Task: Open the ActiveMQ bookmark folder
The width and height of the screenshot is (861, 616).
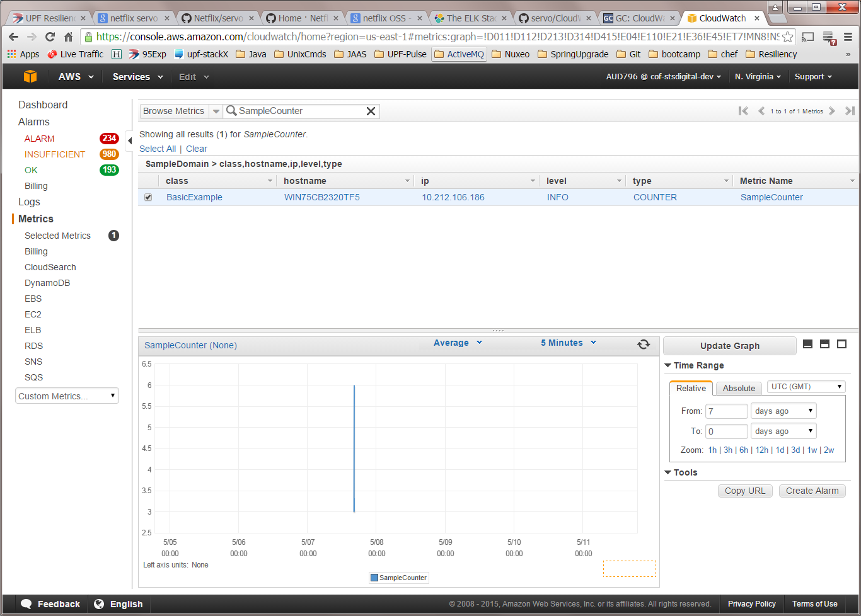Action: (459, 54)
